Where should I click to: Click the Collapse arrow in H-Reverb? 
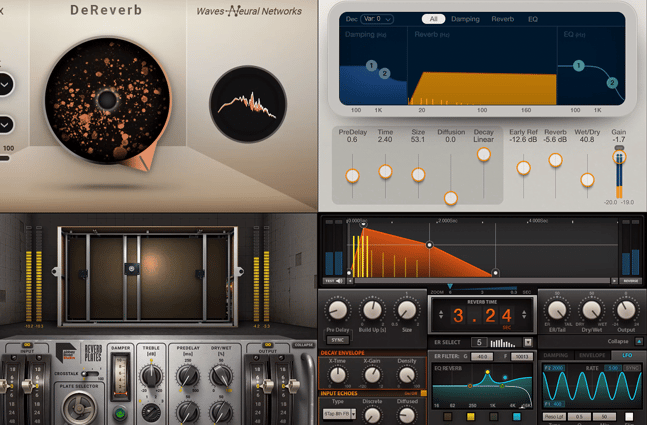pos(639,341)
